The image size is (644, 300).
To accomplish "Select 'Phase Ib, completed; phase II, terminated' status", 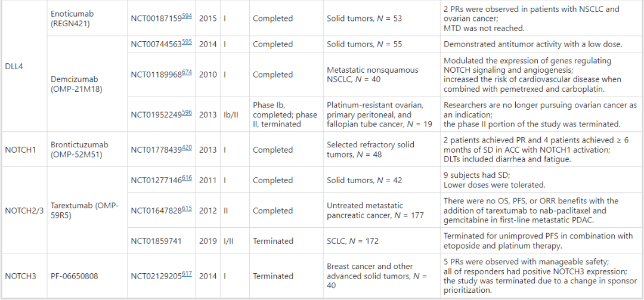I will pos(284,115).
